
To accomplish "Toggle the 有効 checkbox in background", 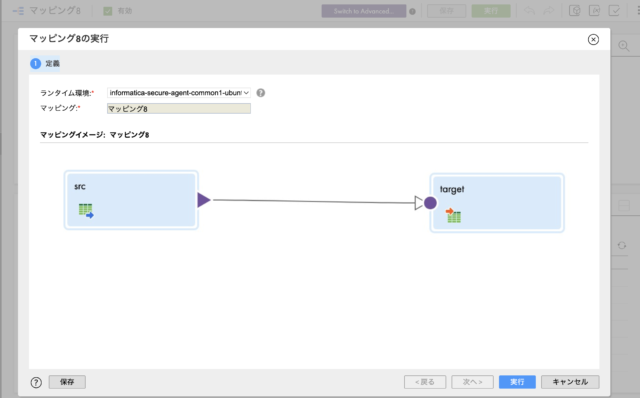I will 108,11.
